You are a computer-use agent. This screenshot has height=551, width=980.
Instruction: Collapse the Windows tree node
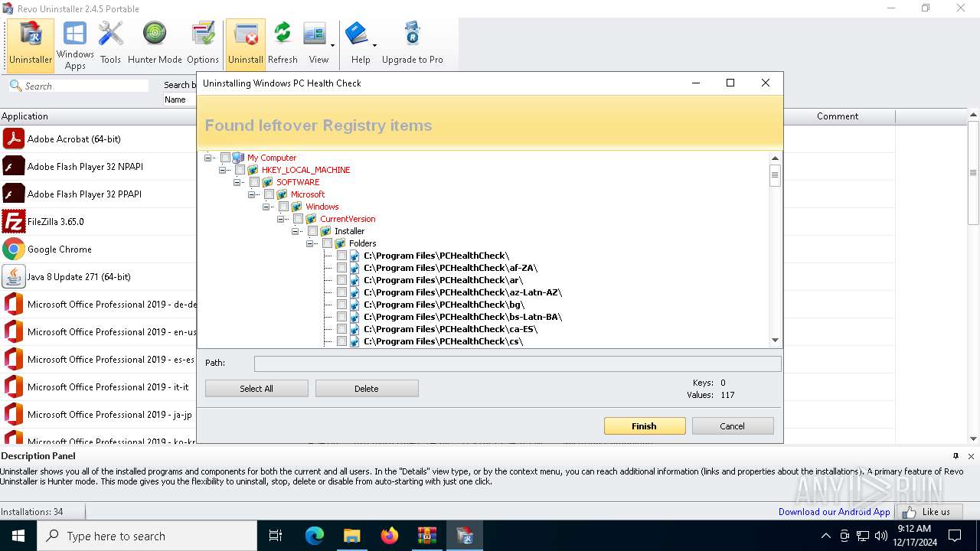[x=266, y=207]
